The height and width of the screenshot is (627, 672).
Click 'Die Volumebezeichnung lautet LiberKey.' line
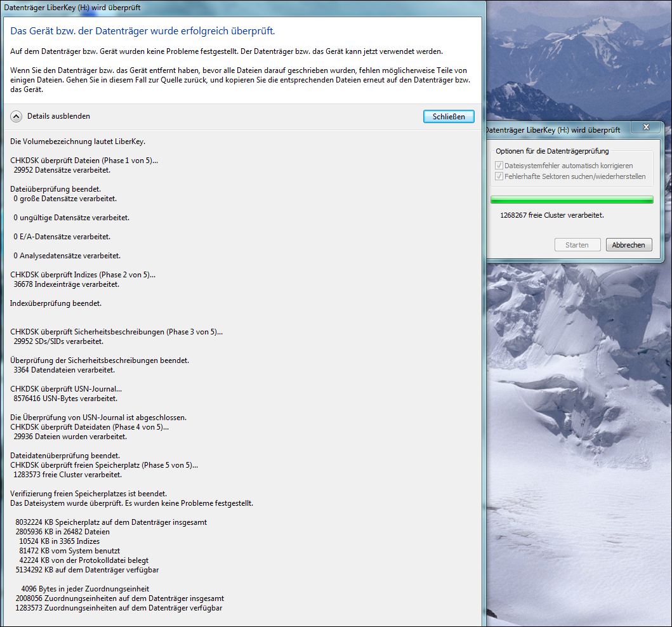(77, 142)
